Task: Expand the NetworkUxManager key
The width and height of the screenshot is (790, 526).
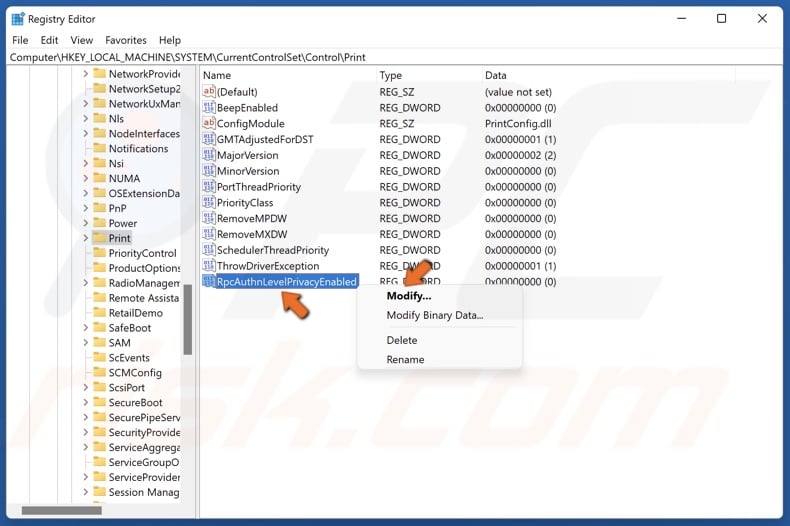Action: (85, 103)
